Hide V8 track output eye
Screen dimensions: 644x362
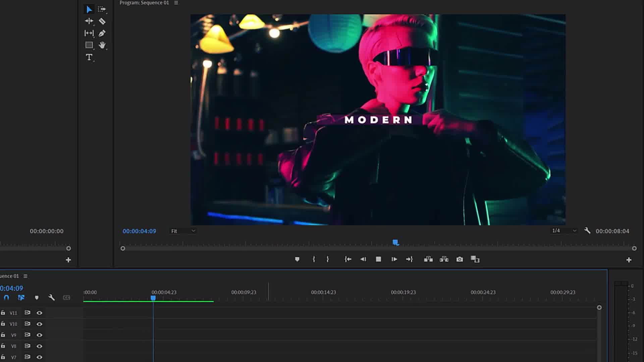click(39, 346)
